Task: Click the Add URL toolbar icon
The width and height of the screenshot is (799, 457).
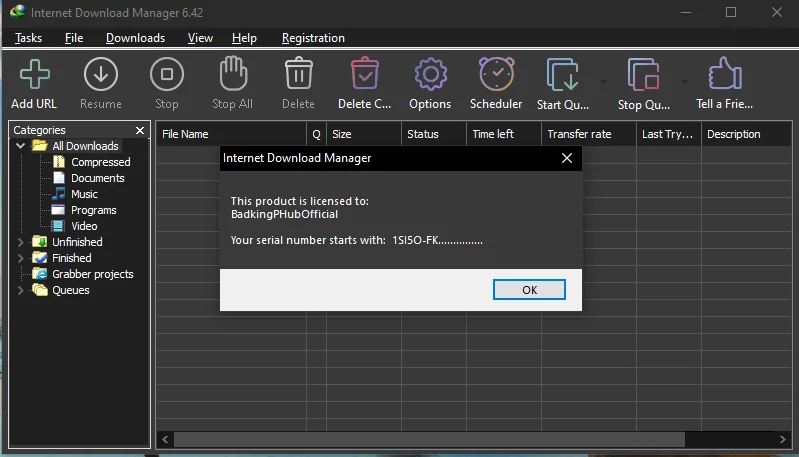Action: [x=35, y=74]
